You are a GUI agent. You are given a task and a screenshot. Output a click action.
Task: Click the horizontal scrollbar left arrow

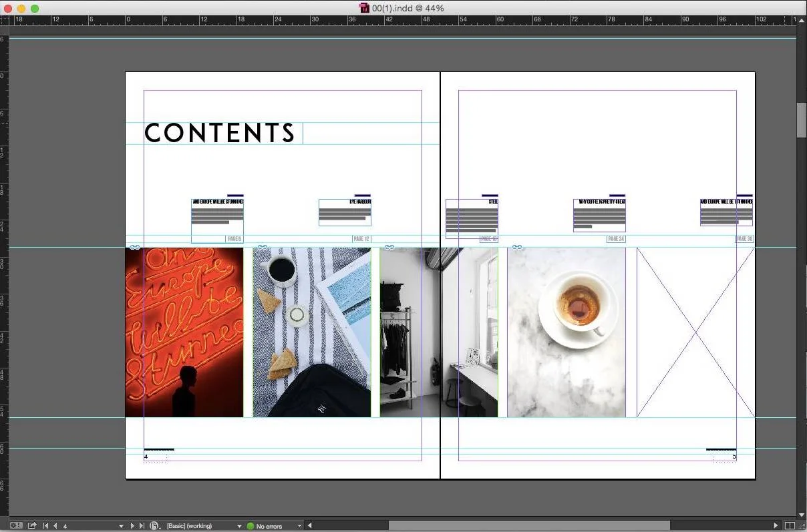(309, 526)
